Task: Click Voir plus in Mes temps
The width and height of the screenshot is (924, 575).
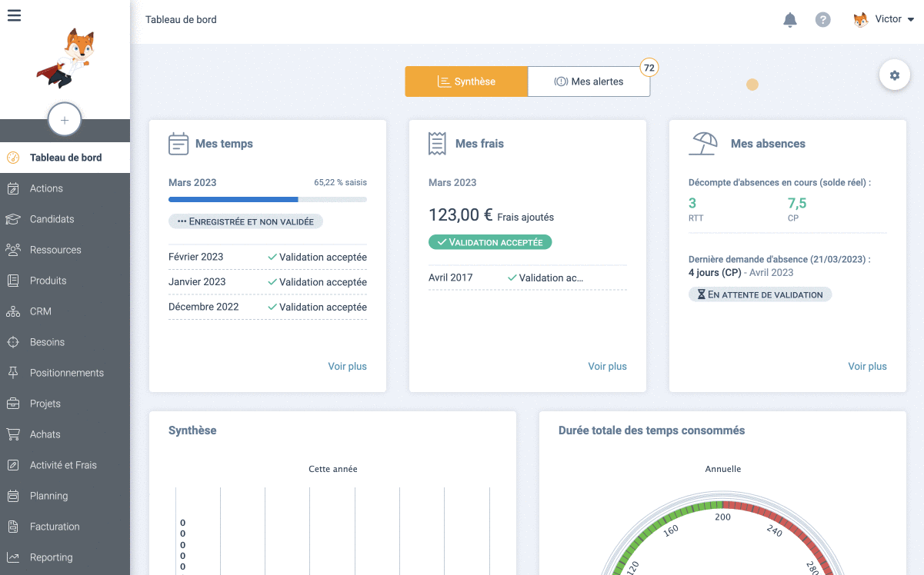Action: pos(347,367)
